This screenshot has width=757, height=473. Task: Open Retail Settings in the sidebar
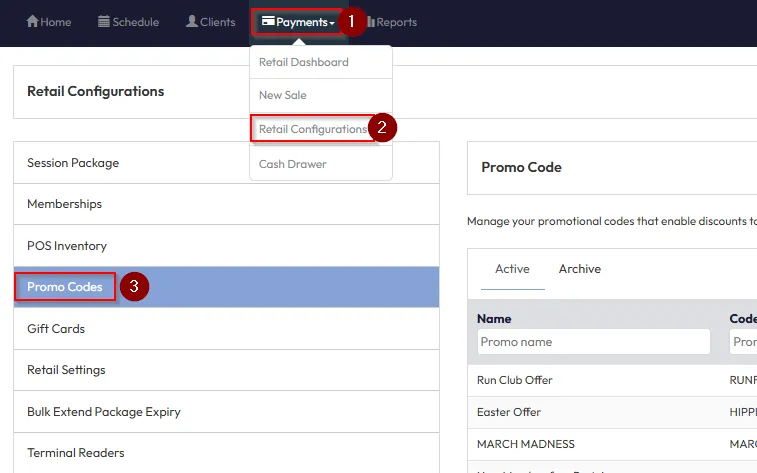click(x=66, y=370)
